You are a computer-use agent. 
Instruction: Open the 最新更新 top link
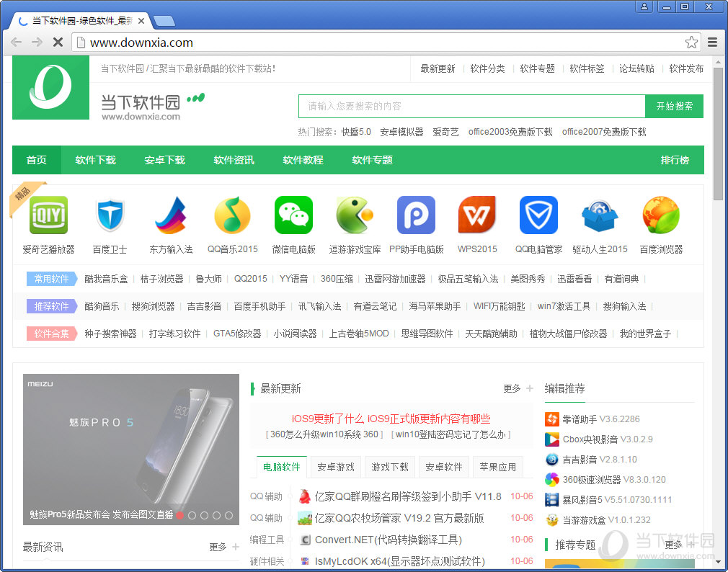(x=438, y=69)
